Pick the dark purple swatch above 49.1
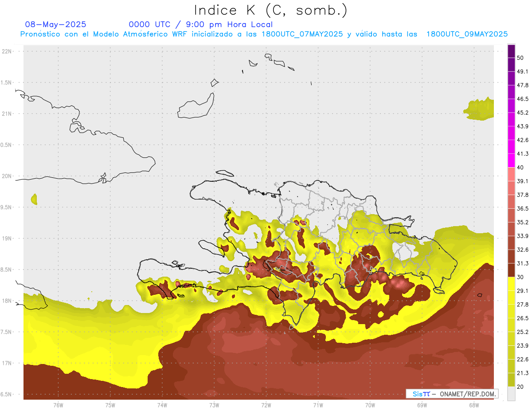The image size is (532, 411). tap(511, 65)
